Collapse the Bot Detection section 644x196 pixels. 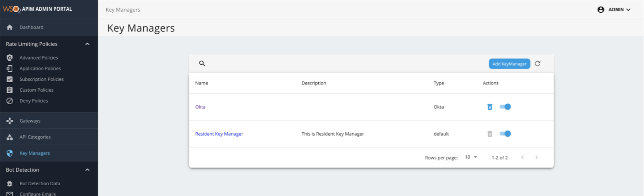click(x=87, y=170)
